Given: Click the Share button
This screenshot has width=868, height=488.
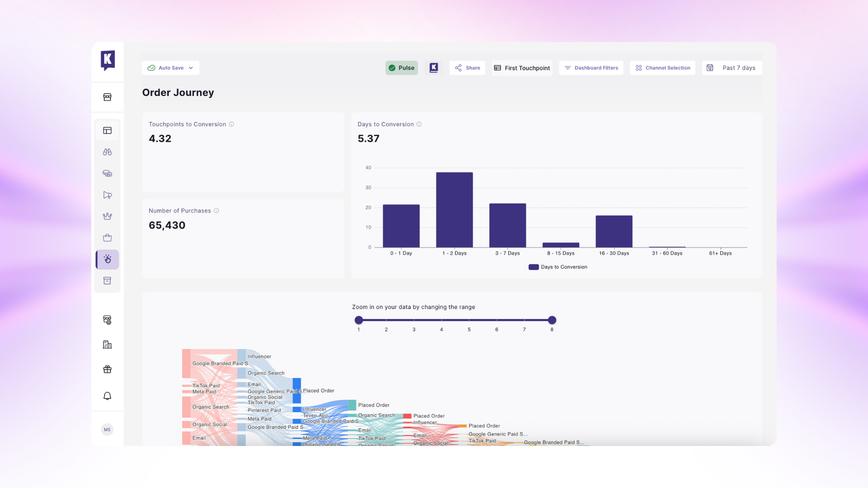Looking at the screenshot, I should (x=467, y=68).
